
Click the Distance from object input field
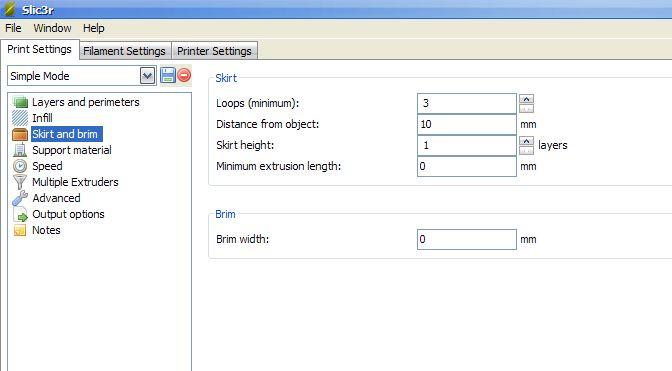coord(467,124)
